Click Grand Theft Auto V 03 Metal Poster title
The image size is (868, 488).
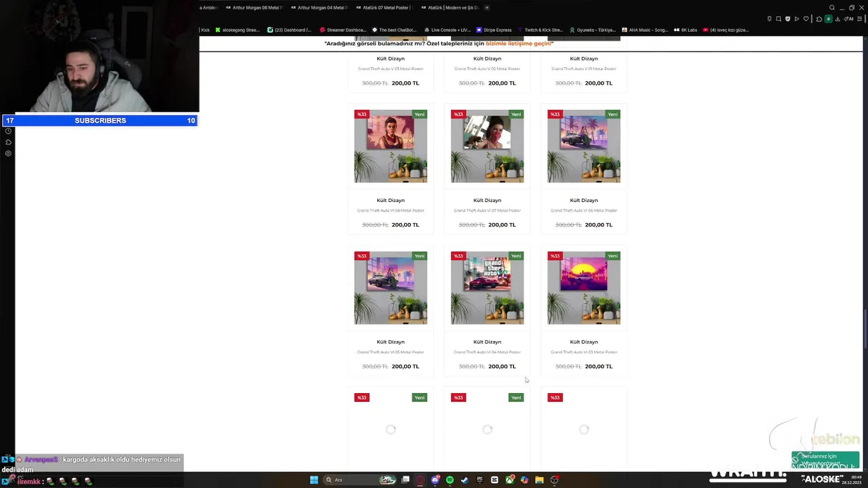[391, 69]
